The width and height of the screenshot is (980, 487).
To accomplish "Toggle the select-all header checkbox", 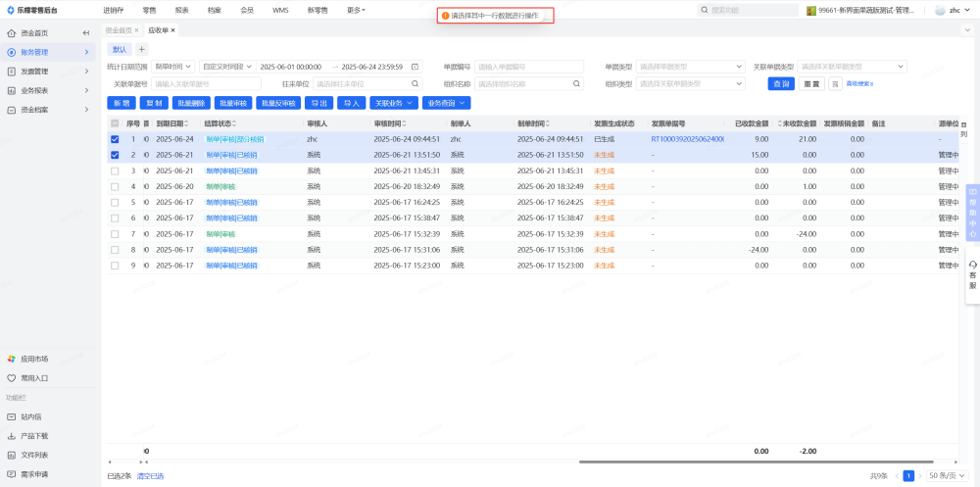I will click(115, 123).
